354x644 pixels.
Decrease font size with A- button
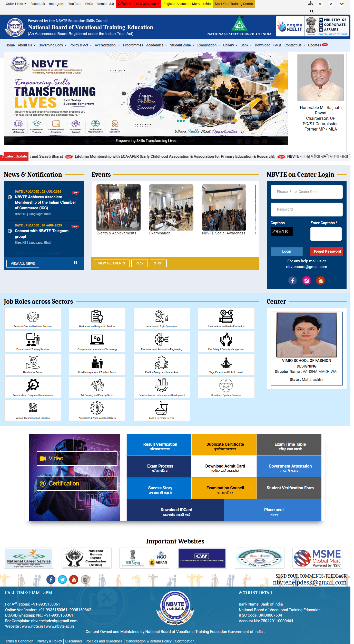point(320,4)
